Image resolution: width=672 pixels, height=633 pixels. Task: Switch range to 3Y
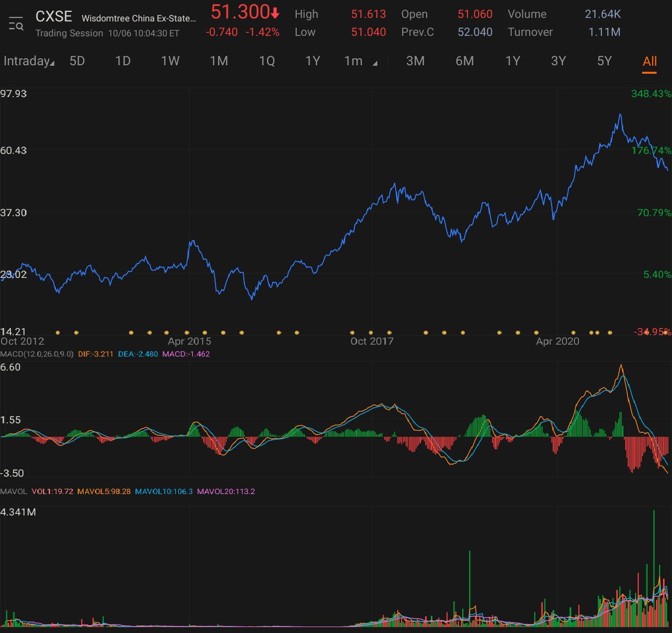[x=559, y=61]
